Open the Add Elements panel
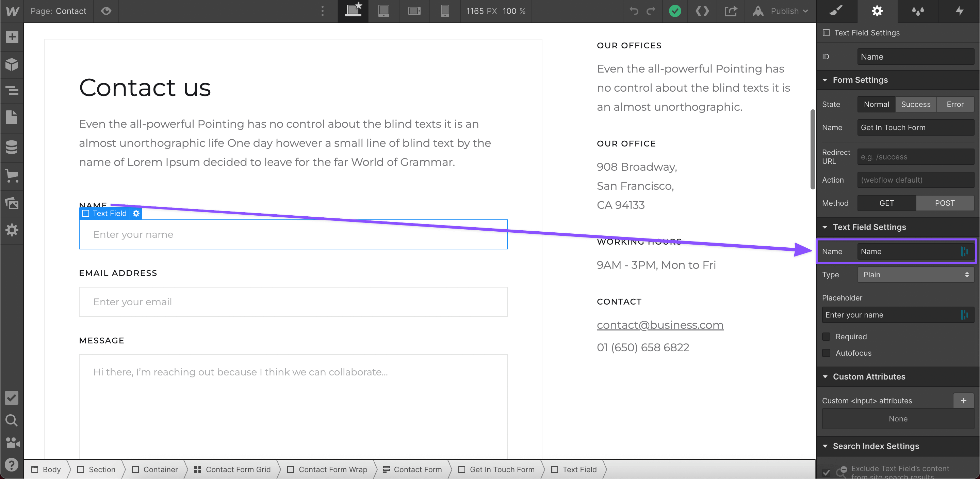980x479 pixels. tap(13, 36)
